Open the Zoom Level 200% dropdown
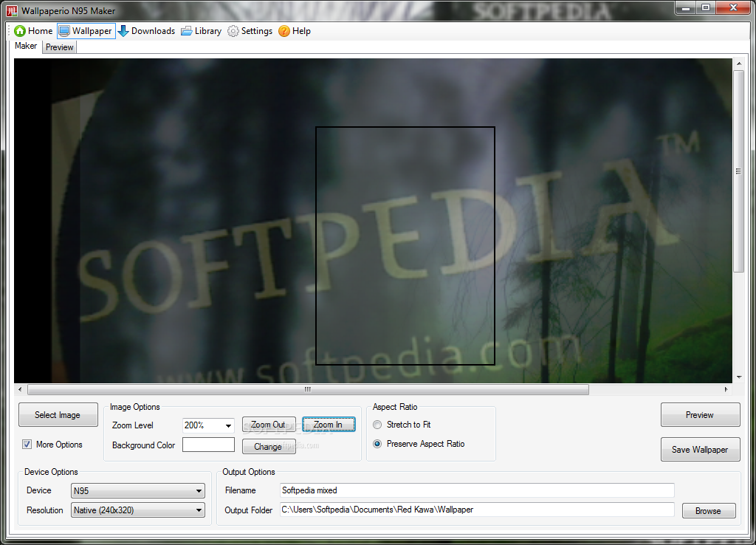The height and width of the screenshot is (545, 756). coord(208,425)
